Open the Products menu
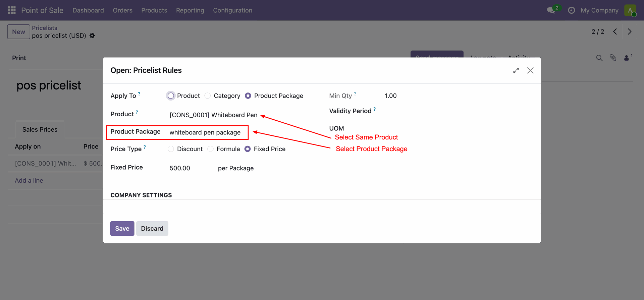Viewport: 644px width, 300px height. pos(154,10)
